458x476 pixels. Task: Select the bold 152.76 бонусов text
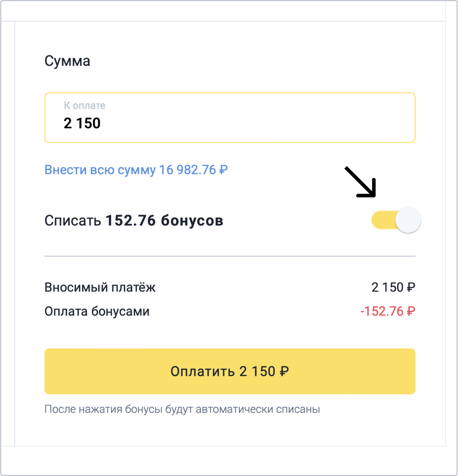[x=164, y=221]
